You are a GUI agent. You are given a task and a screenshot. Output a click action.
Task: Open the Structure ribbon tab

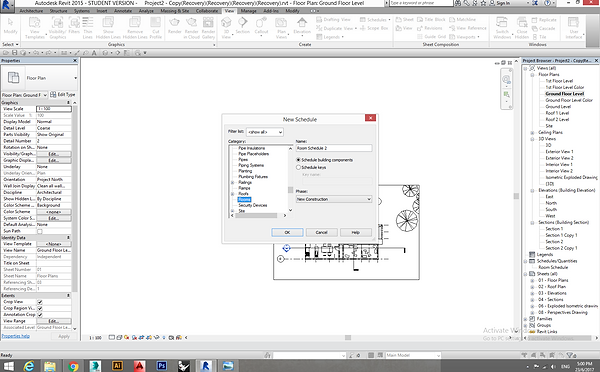(58, 11)
